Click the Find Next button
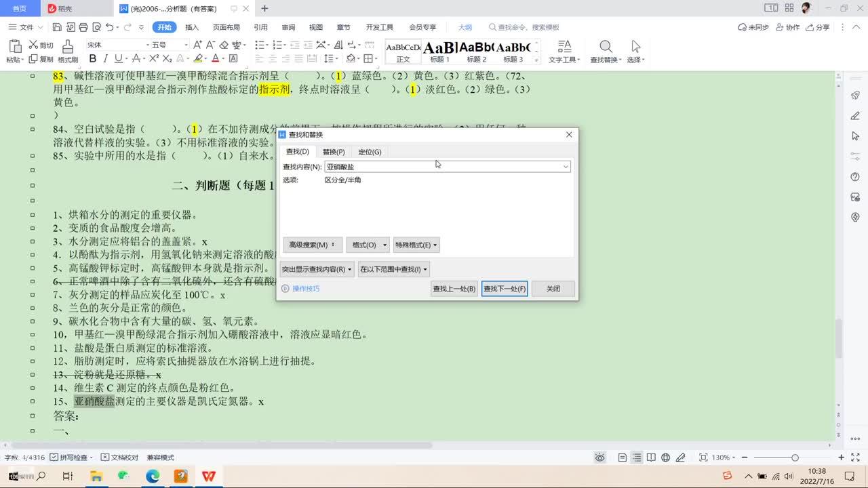This screenshot has width=868, height=488. click(x=505, y=289)
